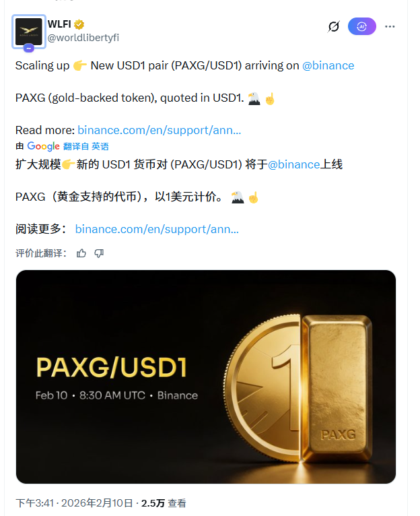
Task: Click the post timestamp 下午3:41
Action: [x=34, y=503]
